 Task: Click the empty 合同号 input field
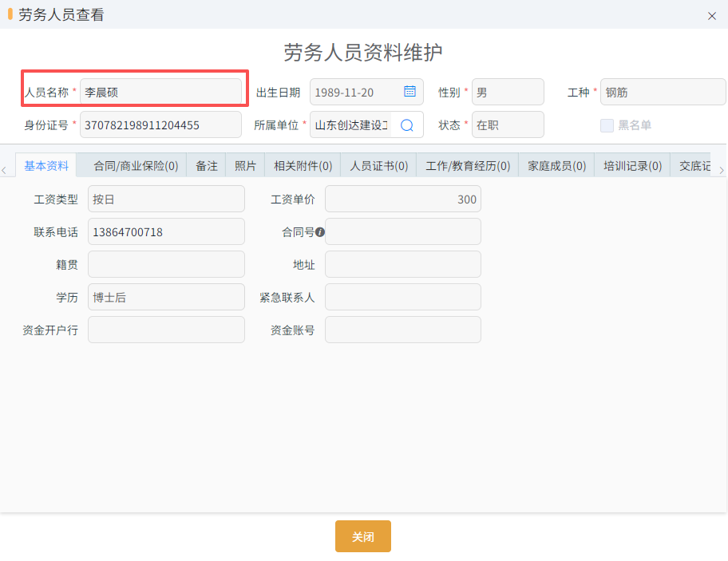tap(403, 231)
